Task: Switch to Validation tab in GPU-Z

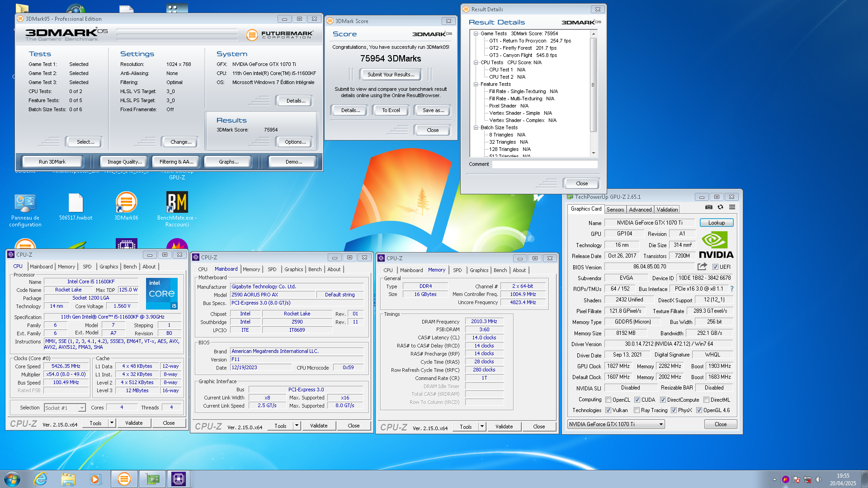Action: tap(667, 210)
